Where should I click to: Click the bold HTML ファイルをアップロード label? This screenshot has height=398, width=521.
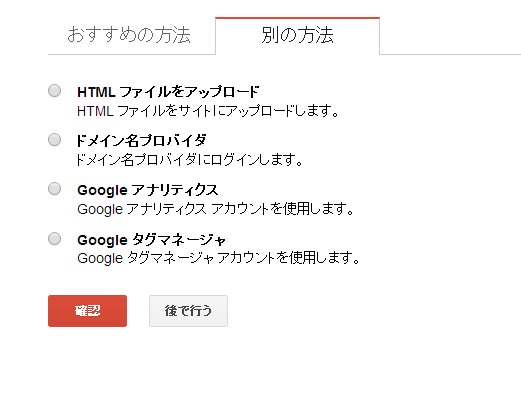point(168,92)
